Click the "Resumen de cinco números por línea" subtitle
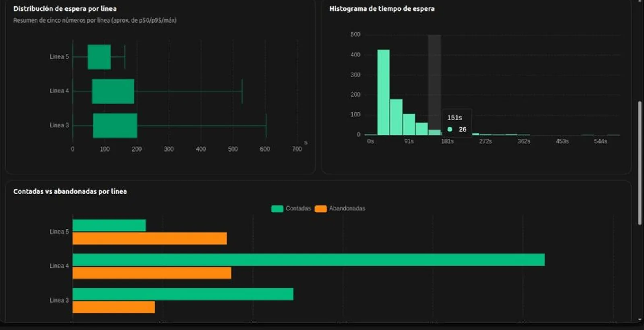Image resolution: width=644 pixels, height=330 pixels. (x=95, y=20)
